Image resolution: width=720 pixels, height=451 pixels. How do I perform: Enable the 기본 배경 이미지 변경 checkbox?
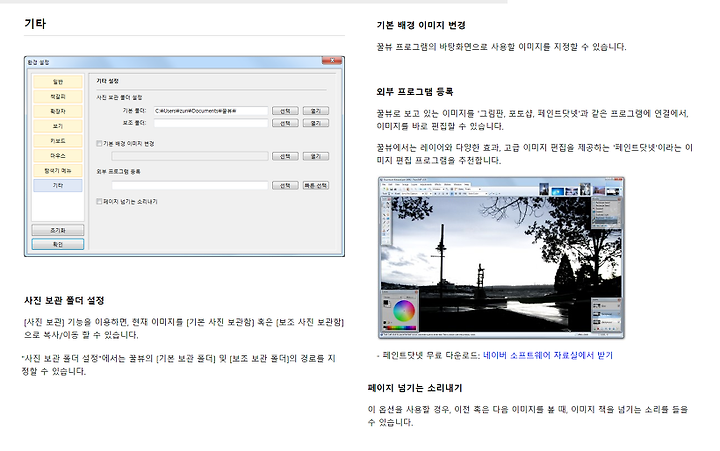tap(99, 143)
